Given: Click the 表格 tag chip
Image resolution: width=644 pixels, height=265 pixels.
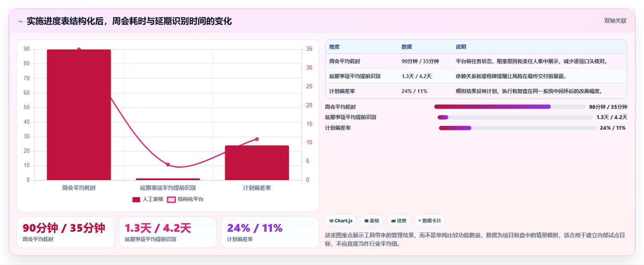Looking at the screenshot, I should (x=372, y=221).
